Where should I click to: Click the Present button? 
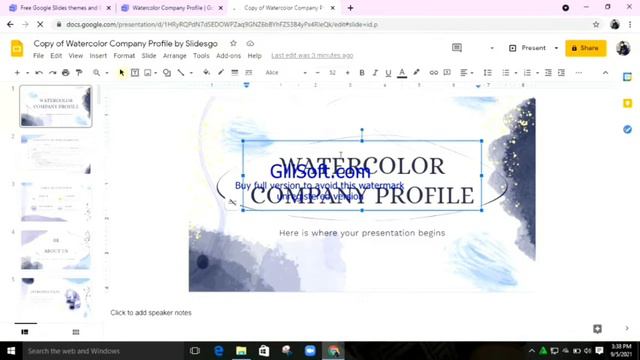528,48
